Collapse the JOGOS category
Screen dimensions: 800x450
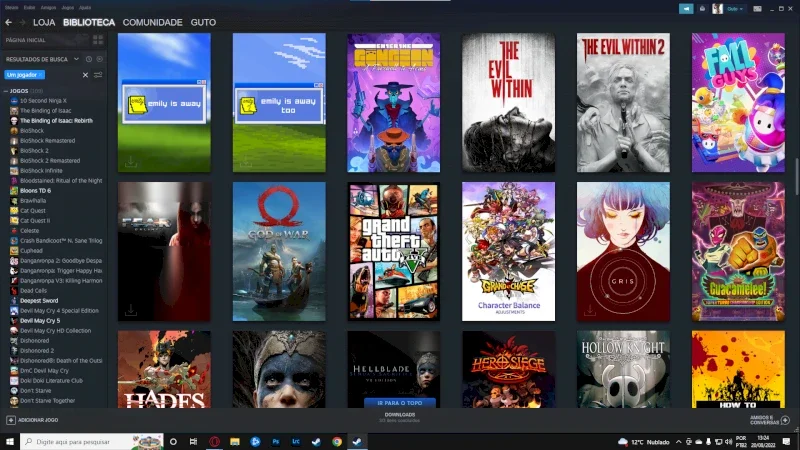[6, 91]
